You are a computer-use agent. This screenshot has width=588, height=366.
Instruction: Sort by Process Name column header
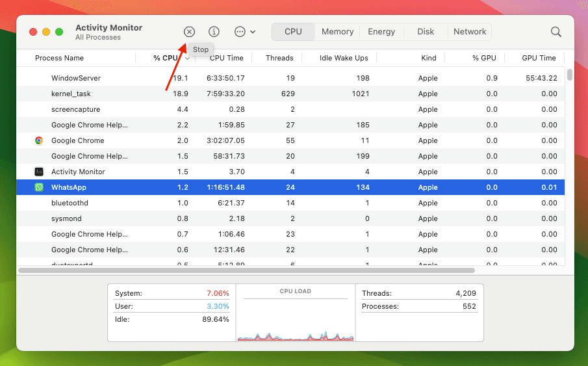(59, 58)
